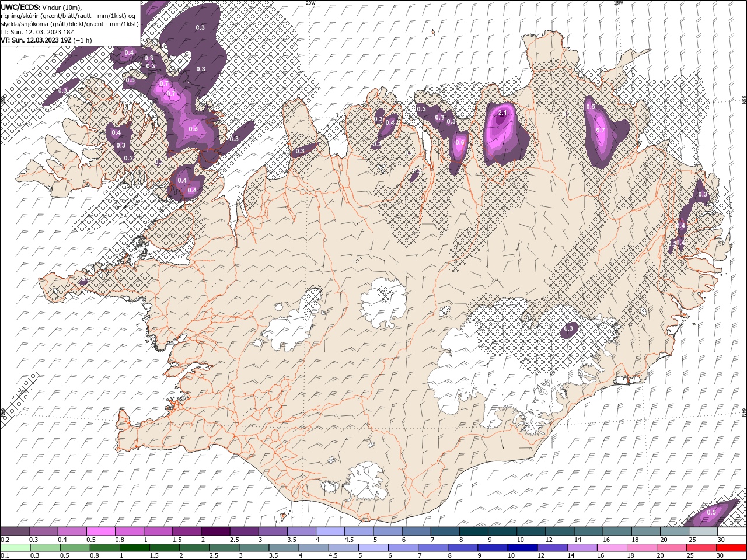Click the 4.5 label under the upper legend row

[349, 540]
